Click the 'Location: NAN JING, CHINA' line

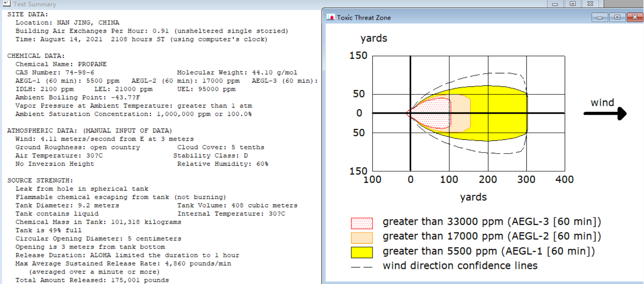[67, 22]
